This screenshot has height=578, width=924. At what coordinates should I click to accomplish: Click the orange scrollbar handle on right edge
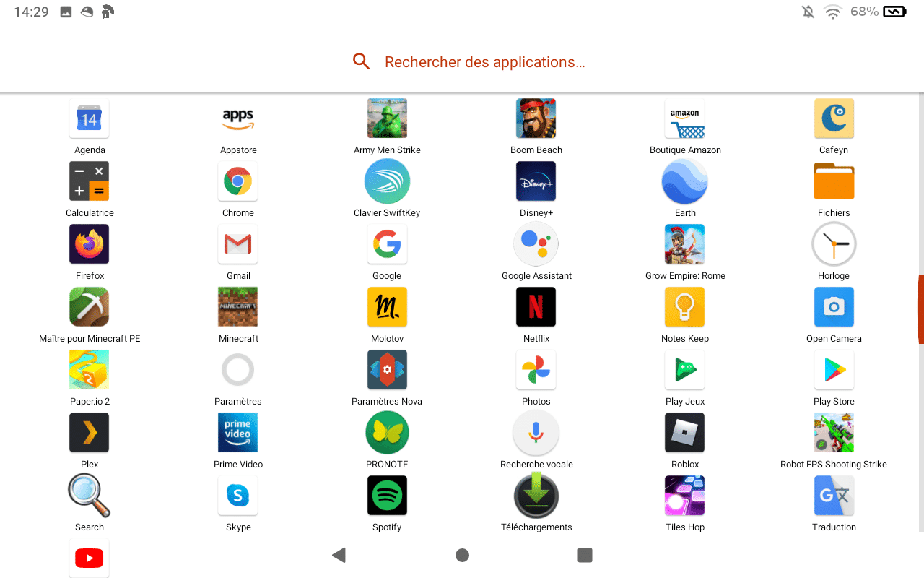point(920,309)
